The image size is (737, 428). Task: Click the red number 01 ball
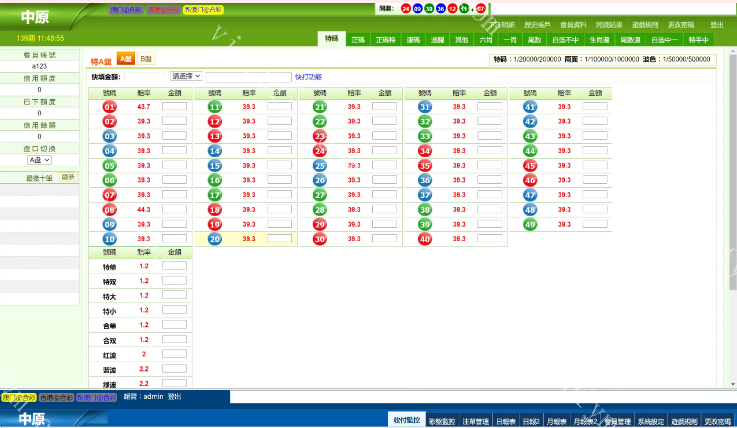[x=110, y=106]
